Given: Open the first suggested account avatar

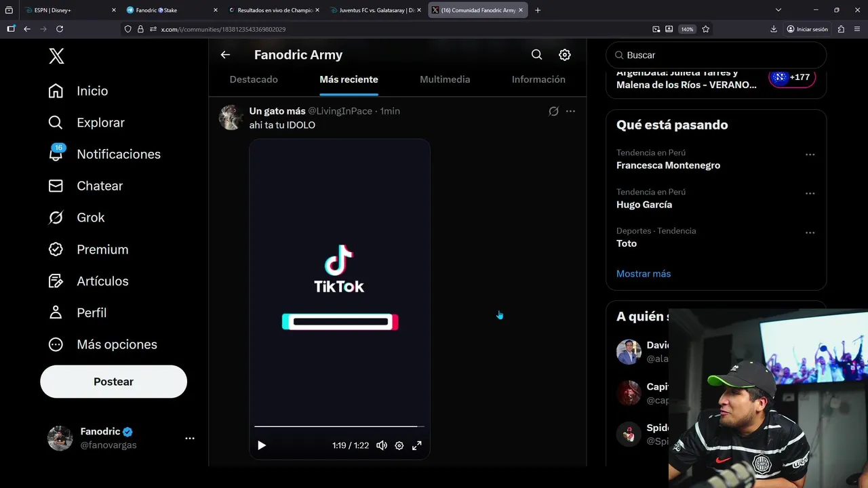Looking at the screenshot, I should 629,352.
